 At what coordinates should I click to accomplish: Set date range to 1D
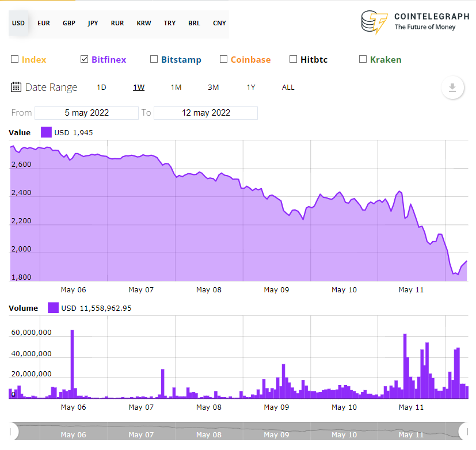click(101, 87)
